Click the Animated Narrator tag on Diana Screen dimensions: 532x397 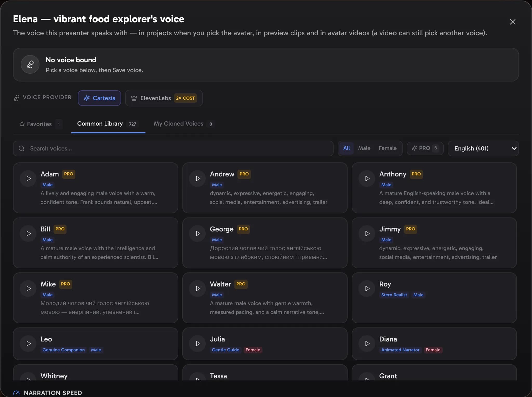point(400,350)
